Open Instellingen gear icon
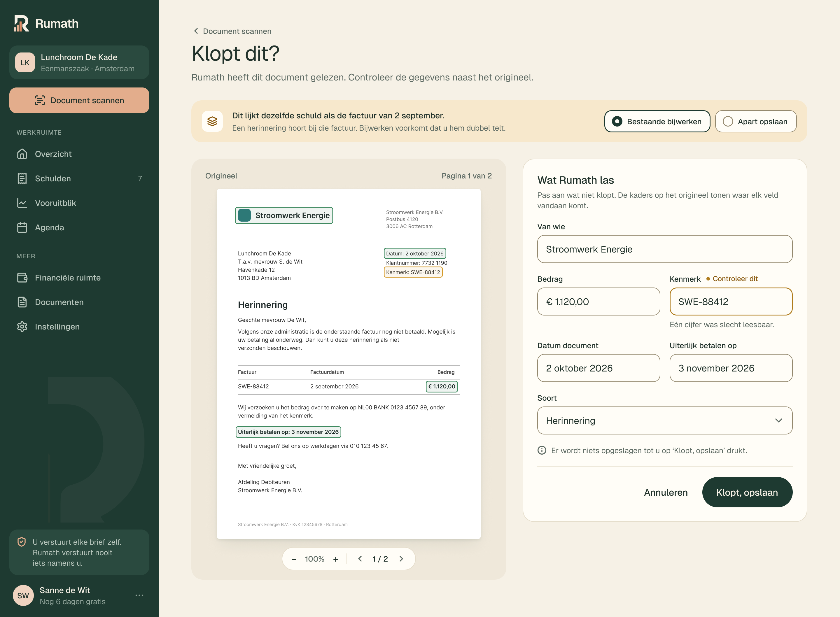840x617 pixels. [22, 326]
